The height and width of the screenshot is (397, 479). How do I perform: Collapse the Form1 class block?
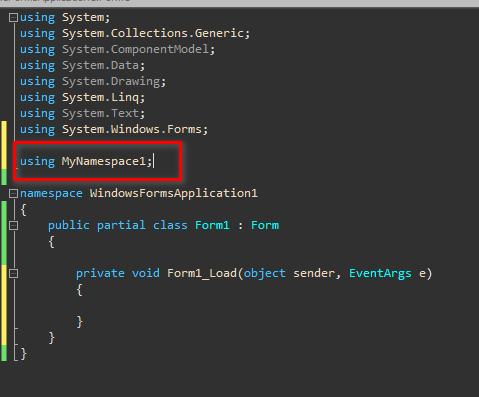[x=13, y=226]
